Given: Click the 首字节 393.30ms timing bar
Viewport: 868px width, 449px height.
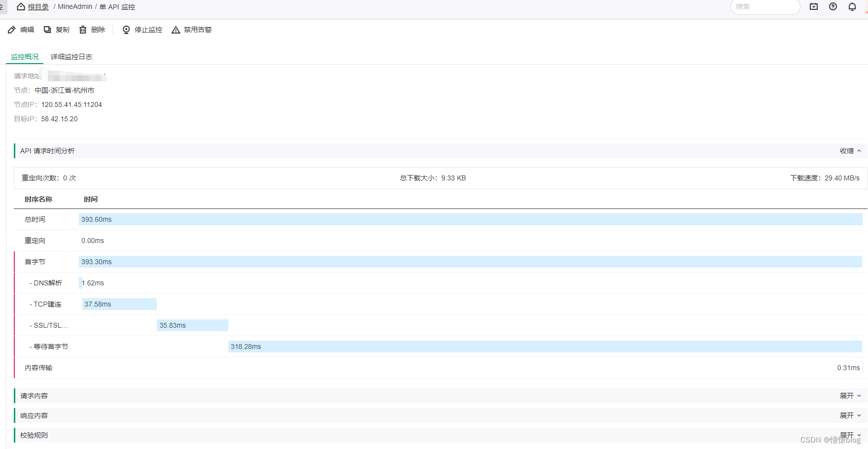Looking at the screenshot, I should coord(470,262).
